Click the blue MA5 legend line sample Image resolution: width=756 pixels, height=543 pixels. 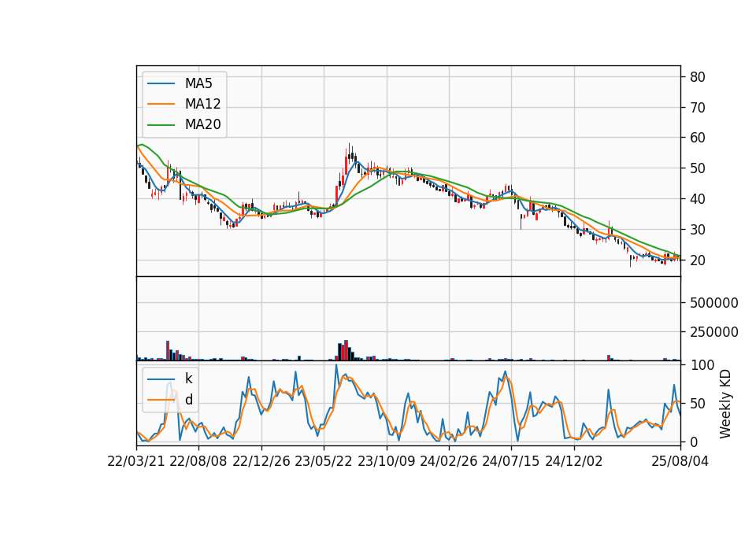(x=161, y=84)
